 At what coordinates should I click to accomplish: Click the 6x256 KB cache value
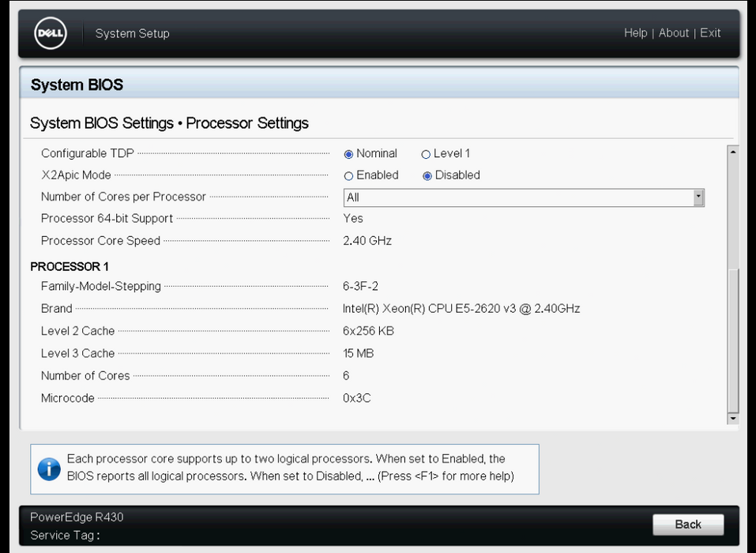[x=368, y=331]
